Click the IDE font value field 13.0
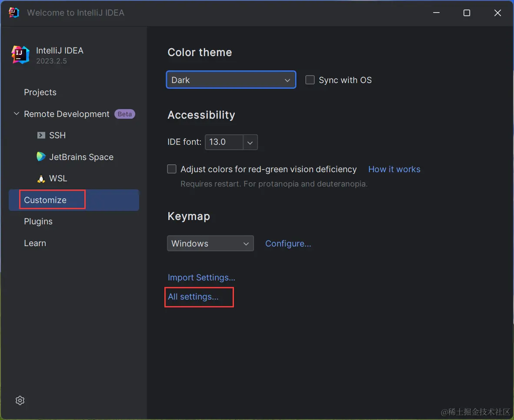Image resolution: width=514 pixels, height=420 pixels. pyautogui.click(x=224, y=142)
